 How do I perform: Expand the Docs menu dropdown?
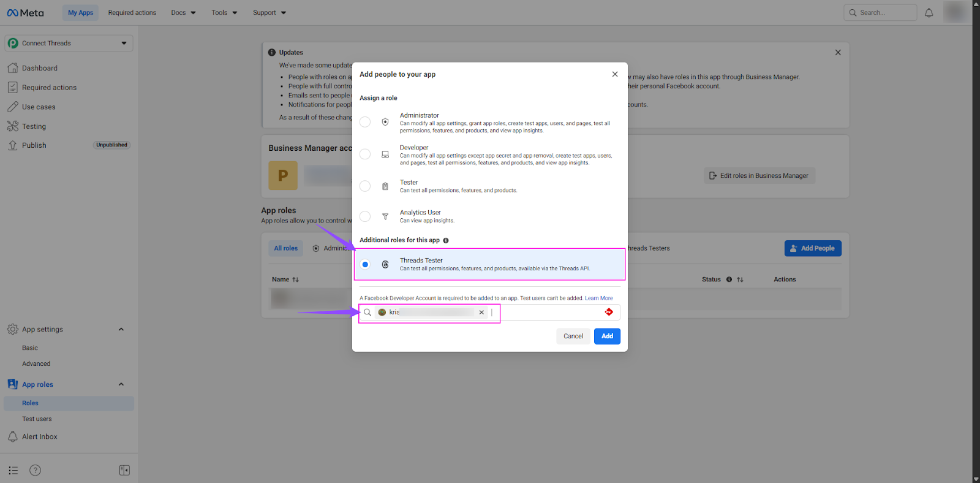point(183,13)
